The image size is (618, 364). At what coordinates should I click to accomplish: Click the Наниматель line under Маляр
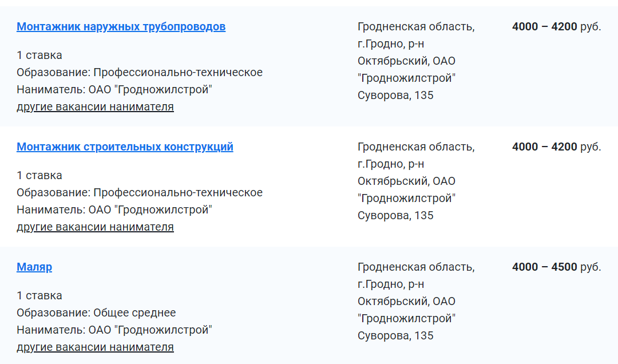coord(114,330)
